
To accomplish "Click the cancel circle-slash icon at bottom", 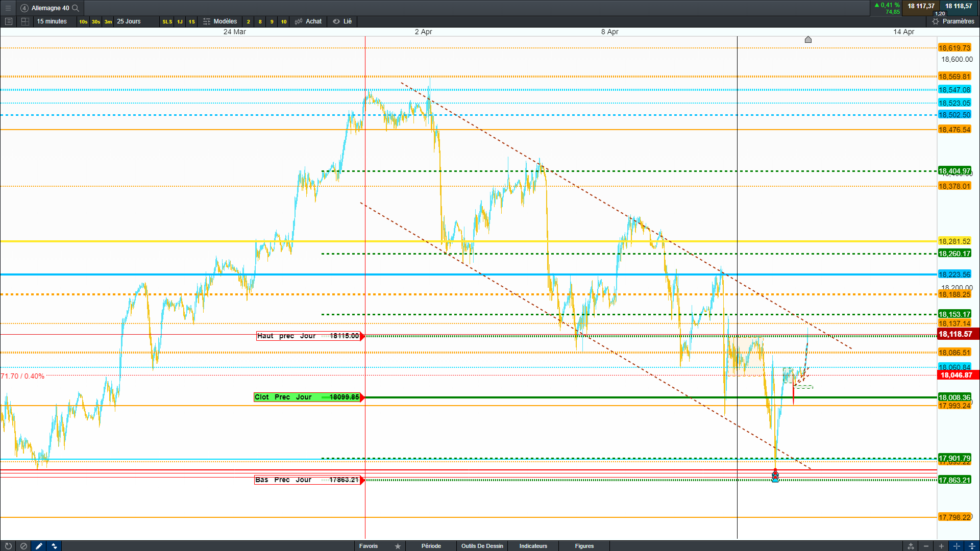I will click(x=23, y=546).
